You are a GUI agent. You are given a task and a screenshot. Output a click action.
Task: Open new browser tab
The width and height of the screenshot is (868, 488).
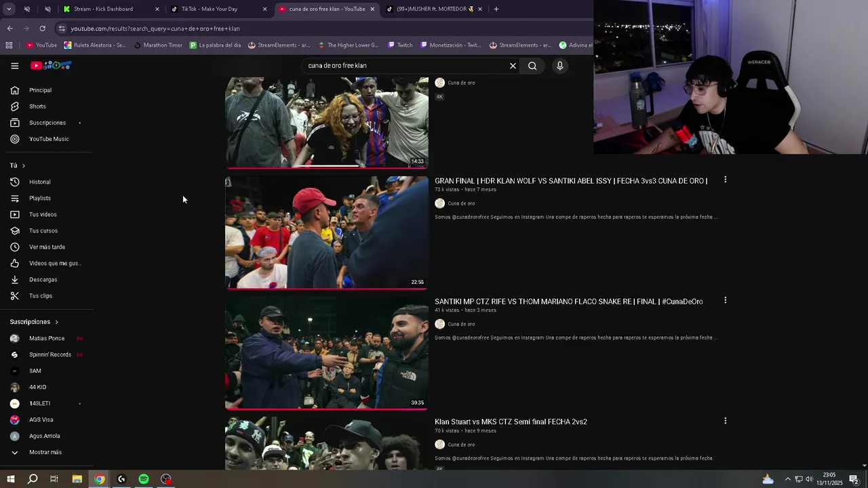[x=496, y=9]
